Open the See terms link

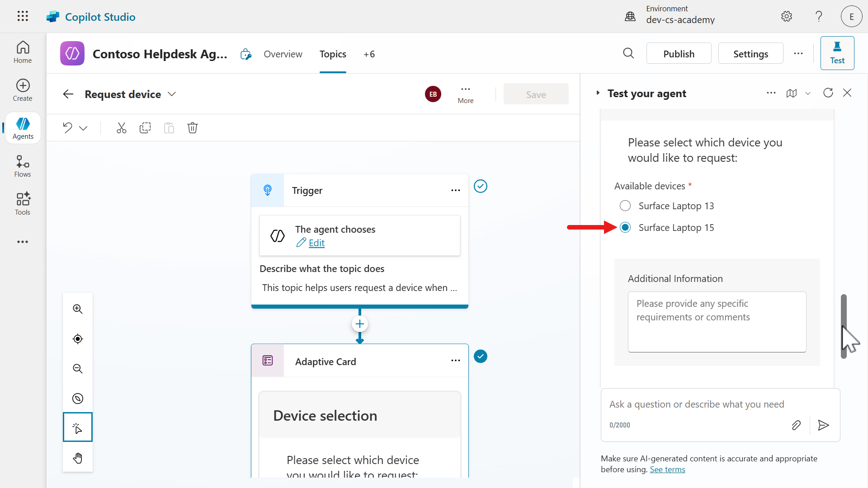pos(667,469)
